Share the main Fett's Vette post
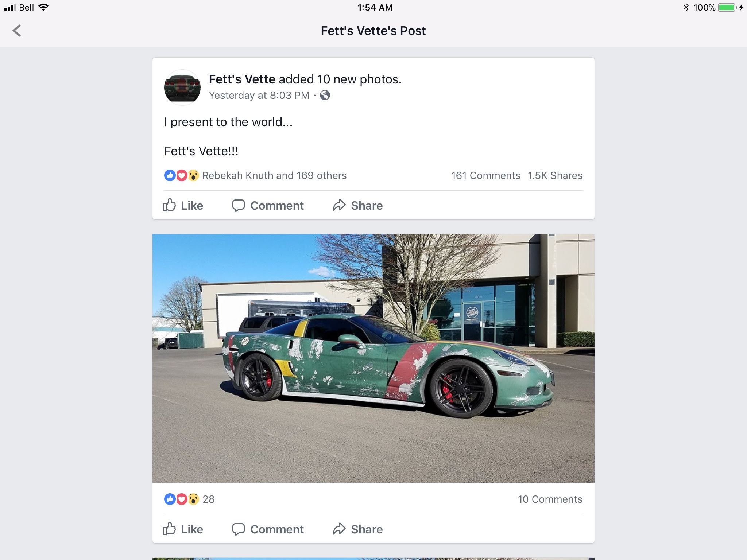The height and width of the screenshot is (560, 747). [358, 205]
